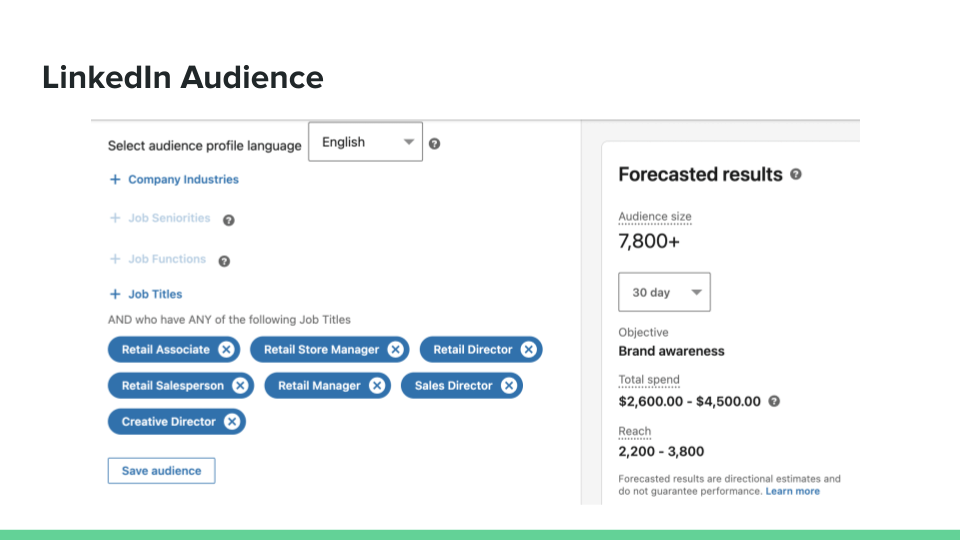960x540 pixels.
Task: Click help icon next to language dropdown
Action: point(434,143)
